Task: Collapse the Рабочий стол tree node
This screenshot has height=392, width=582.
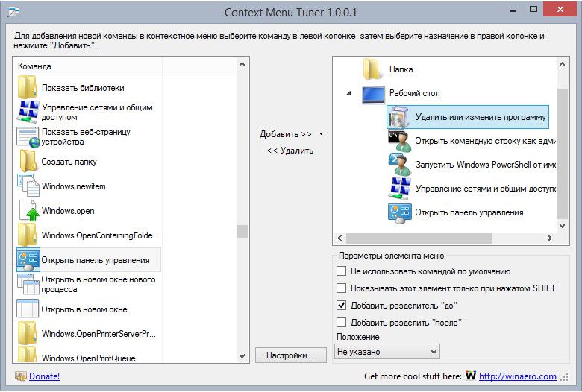Action: [348, 93]
